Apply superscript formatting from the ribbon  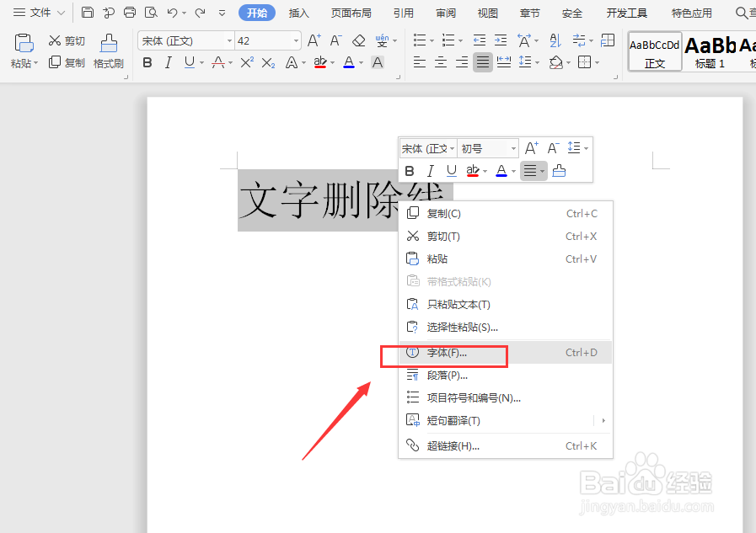pyautogui.click(x=247, y=61)
